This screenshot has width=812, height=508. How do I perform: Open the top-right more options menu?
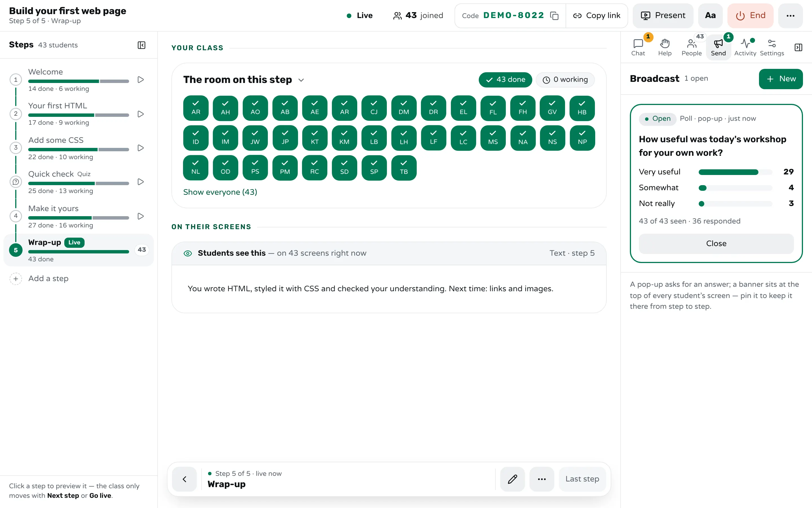(x=790, y=16)
